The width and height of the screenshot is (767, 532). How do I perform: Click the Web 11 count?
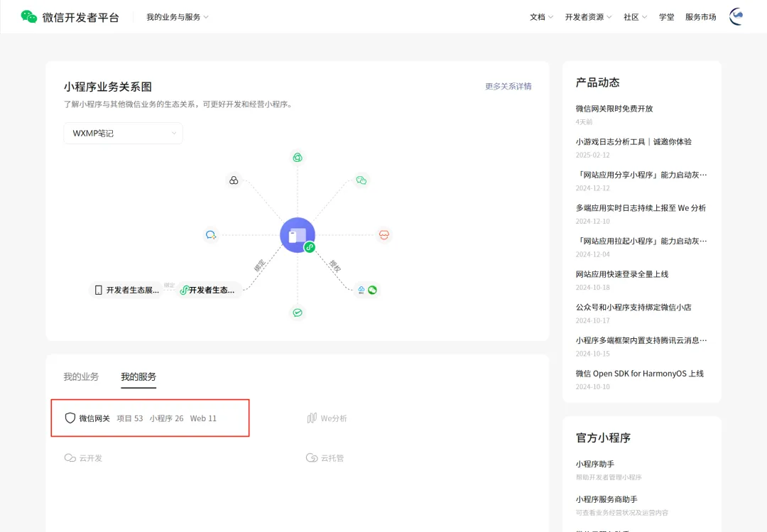[x=203, y=418]
